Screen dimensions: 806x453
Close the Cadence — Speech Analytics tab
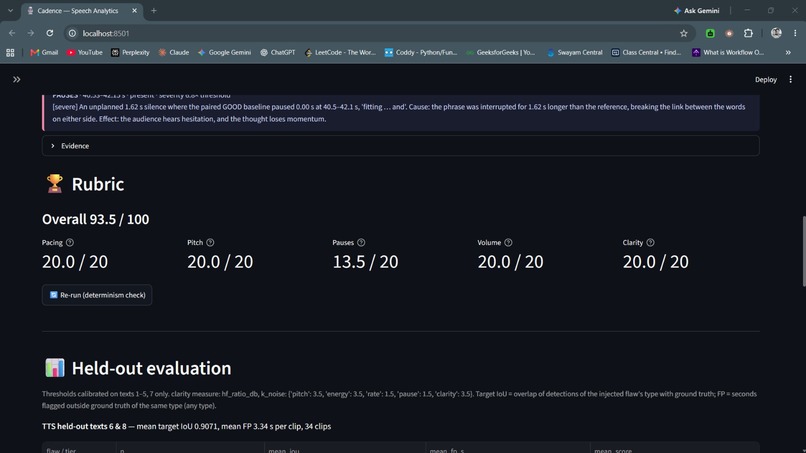[x=135, y=10]
